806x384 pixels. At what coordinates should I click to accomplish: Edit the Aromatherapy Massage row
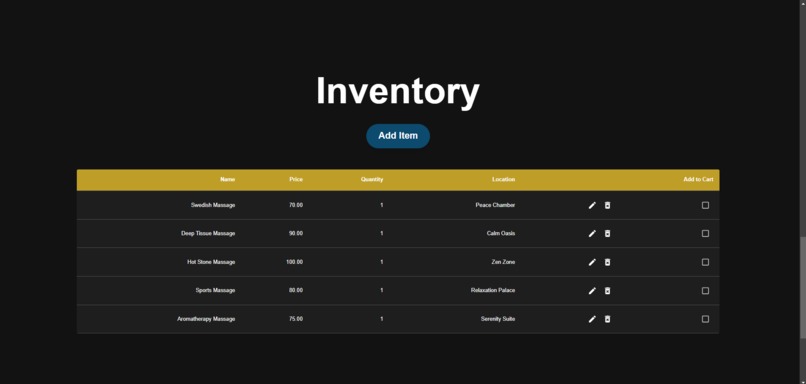[x=592, y=319]
